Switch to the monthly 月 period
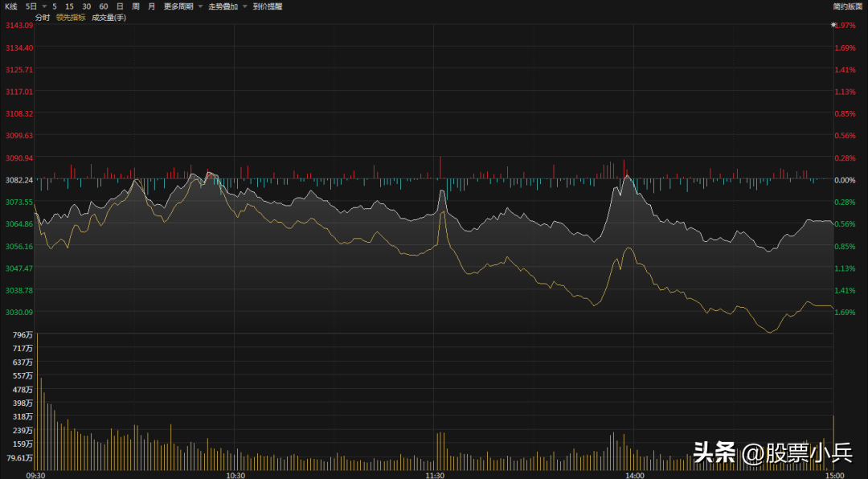Screen dimensions: 868x479 click(151, 6)
